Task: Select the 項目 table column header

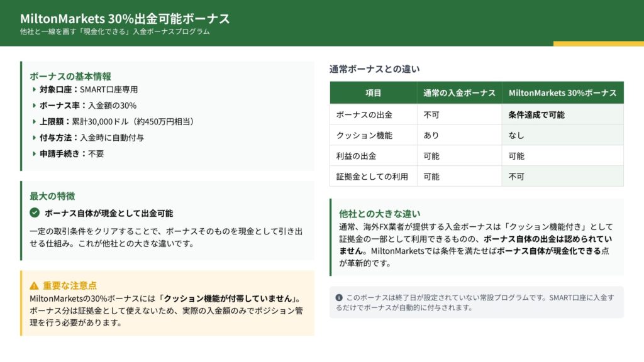Action: (x=373, y=92)
